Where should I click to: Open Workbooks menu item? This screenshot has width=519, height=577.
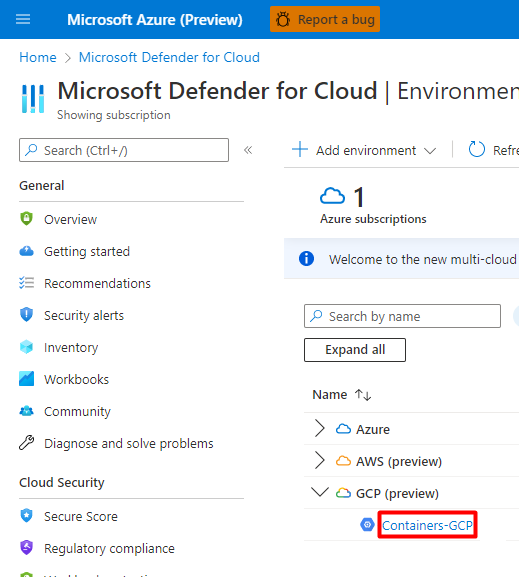point(77,379)
